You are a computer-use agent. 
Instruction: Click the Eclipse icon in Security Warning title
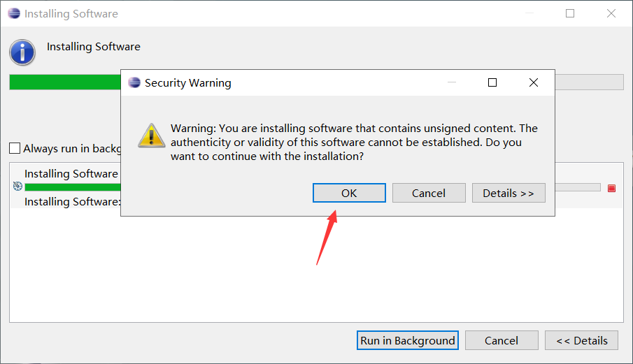(134, 82)
